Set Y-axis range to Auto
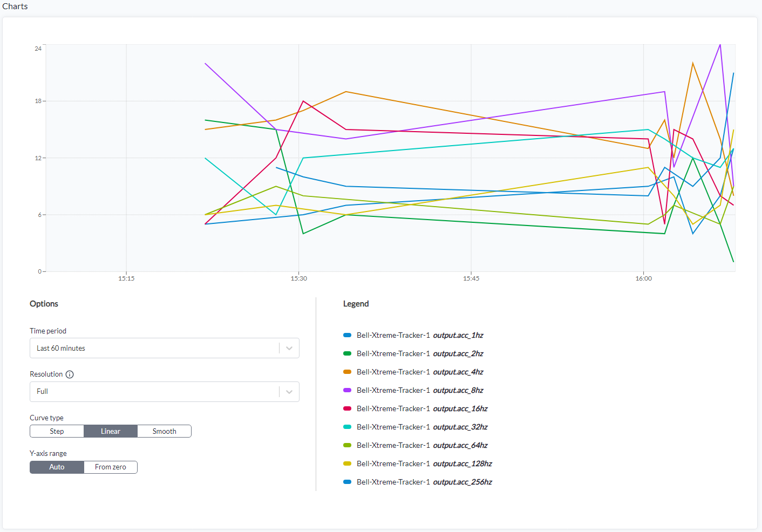Image resolution: width=762 pixels, height=532 pixels. (57, 467)
